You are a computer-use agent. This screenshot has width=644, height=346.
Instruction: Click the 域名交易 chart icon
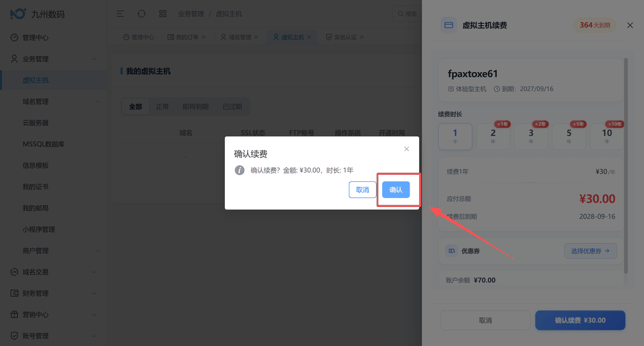pos(14,272)
